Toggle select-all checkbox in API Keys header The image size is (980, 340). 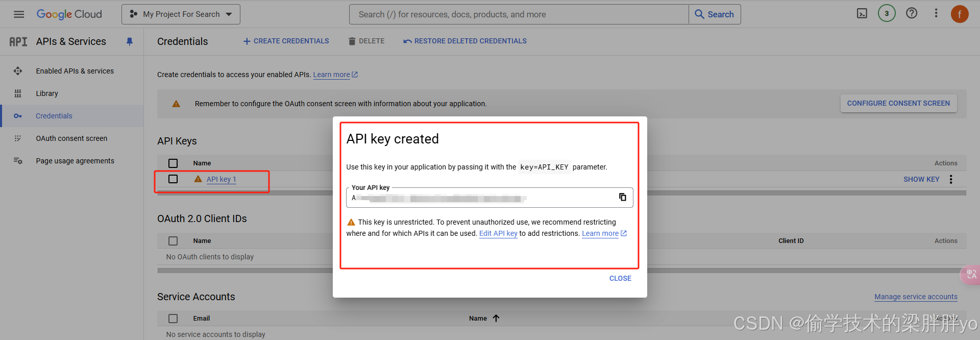(x=173, y=163)
